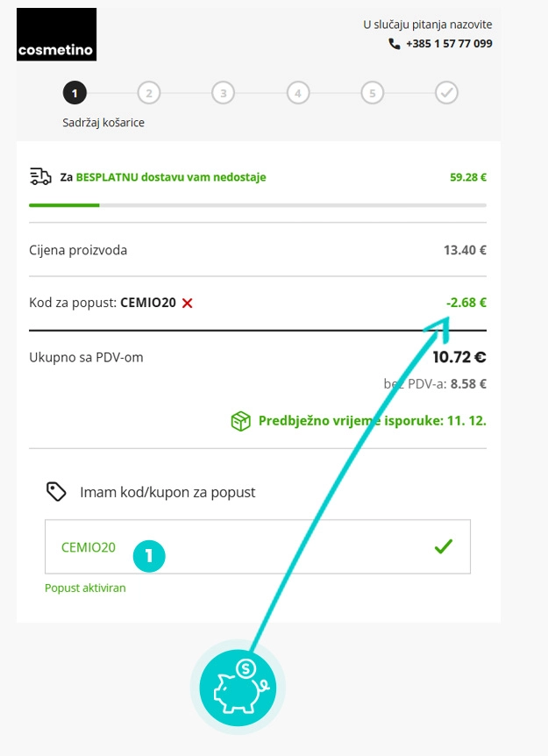
Task: Remove discount code with red X
Action: point(187,303)
